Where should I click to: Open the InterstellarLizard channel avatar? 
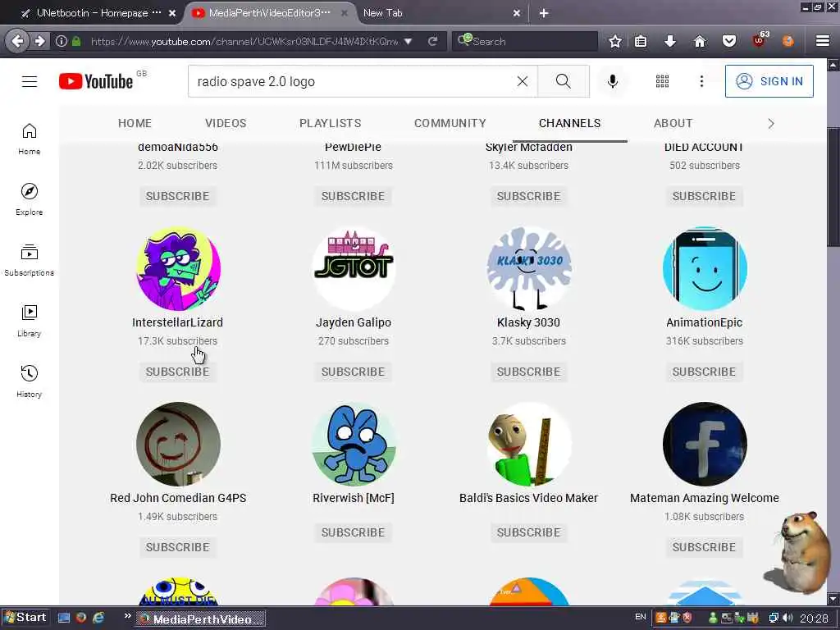[178, 268]
